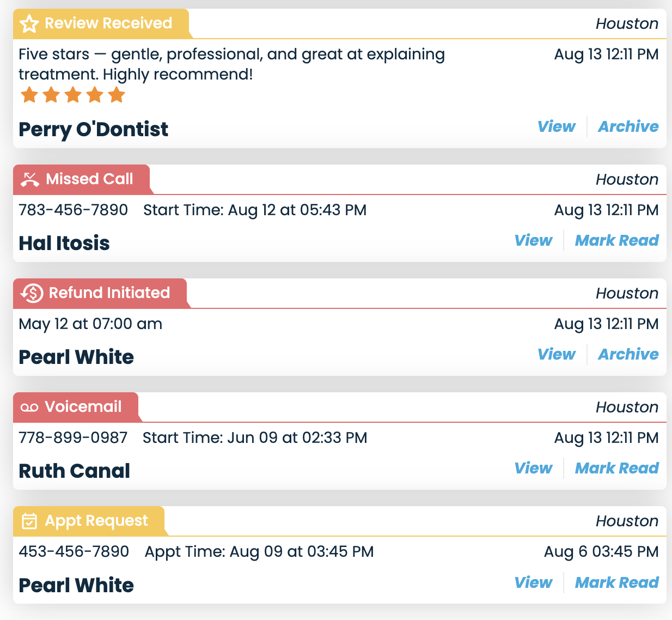Mark Hal Itosis missed call as read

point(617,240)
